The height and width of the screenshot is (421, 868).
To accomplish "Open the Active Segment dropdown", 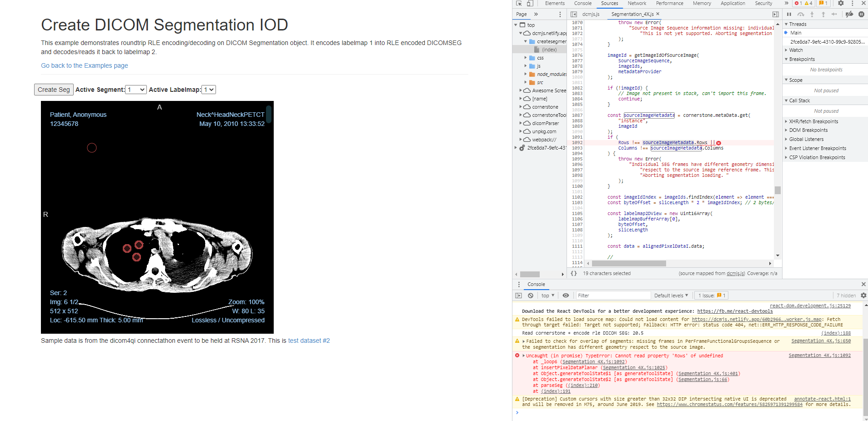I will (x=136, y=90).
